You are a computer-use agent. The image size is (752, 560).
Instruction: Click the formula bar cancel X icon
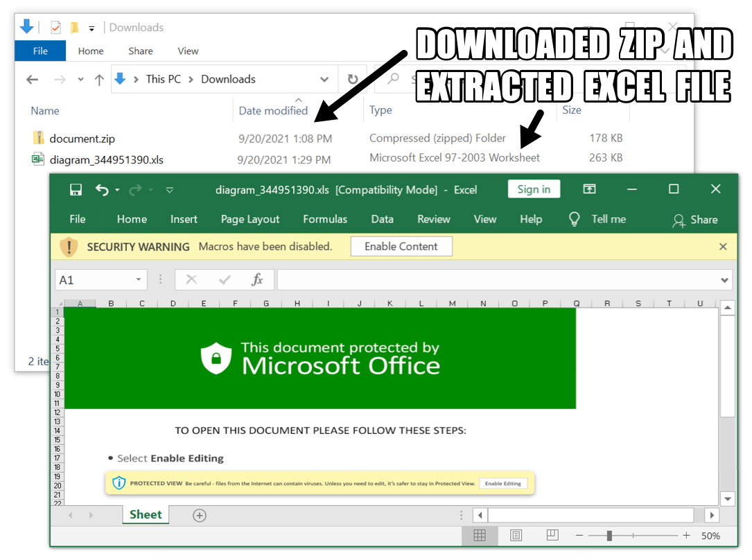[x=191, y=279]
